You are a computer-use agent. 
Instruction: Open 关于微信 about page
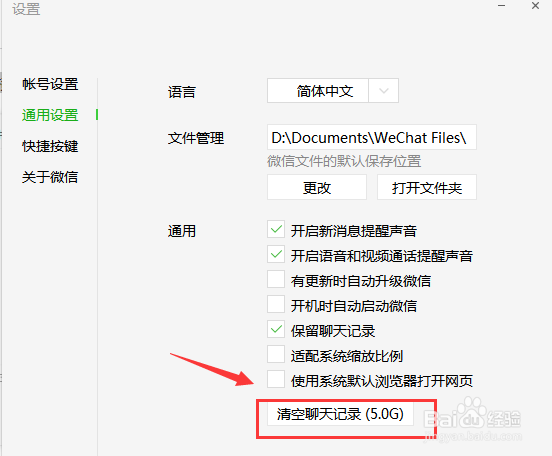tap(50, 177)
